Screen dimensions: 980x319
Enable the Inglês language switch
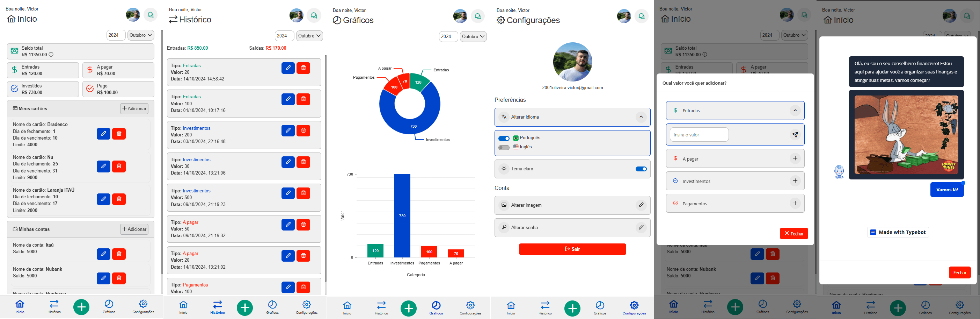pyautogui.click(x=504, y=148)
